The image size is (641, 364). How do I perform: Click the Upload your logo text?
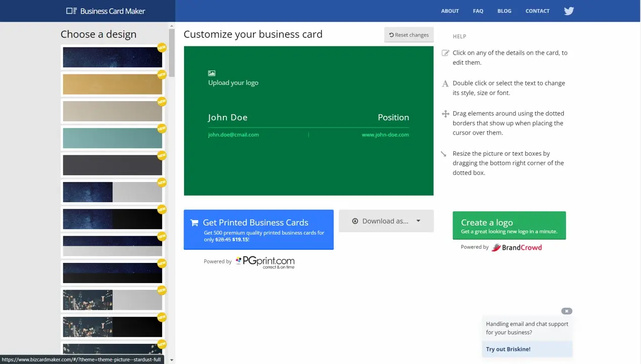tap(233, 83)
